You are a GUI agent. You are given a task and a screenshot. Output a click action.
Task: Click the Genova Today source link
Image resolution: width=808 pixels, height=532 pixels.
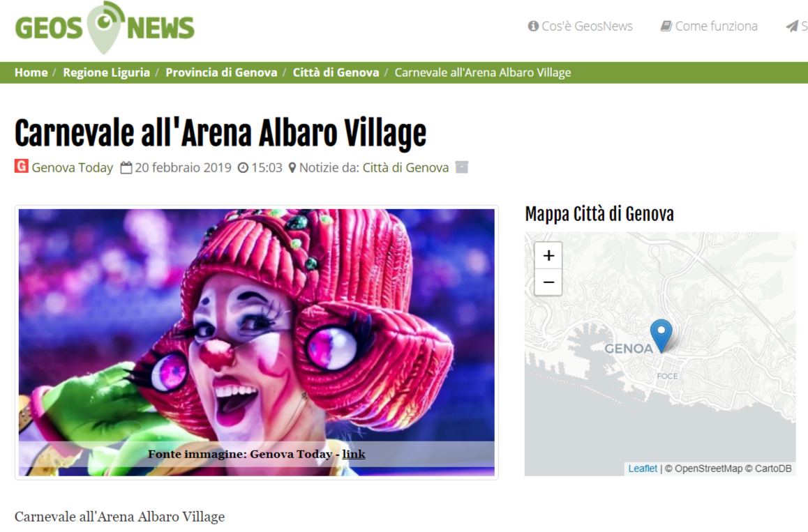click(x=72, y=168)
